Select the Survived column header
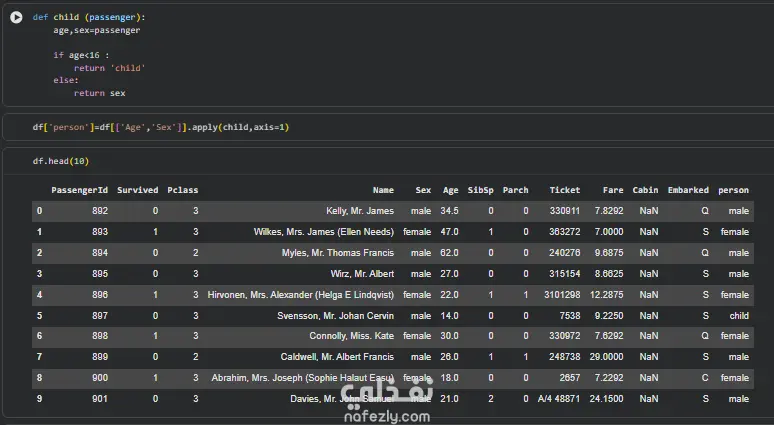Image resolution: width=774 pixels, height=425 pixels. [x=138, y=190]
